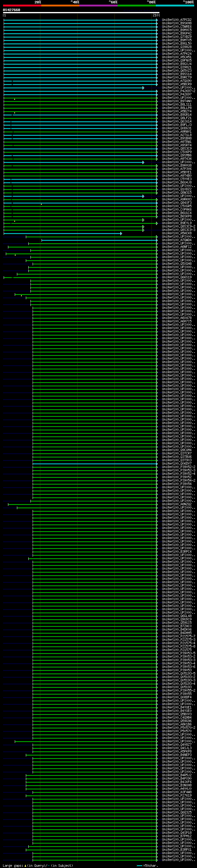Screen dimensions: 197x868
Task: Open UniRef100_Q5XGH8 hit
Action: (x=177, y=264)
